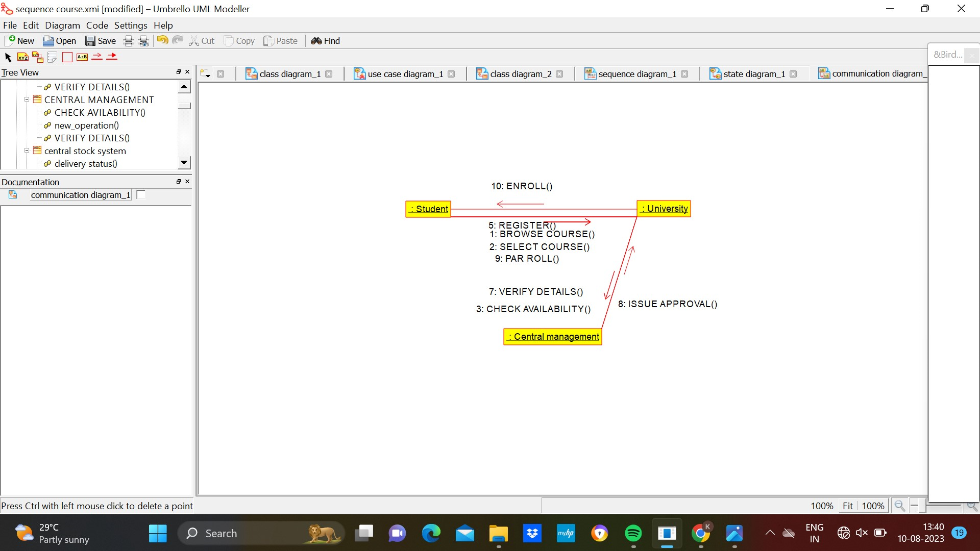Screen dimensions: 980x551
Task: Float the Tree View panel
Action: (179, 72)
